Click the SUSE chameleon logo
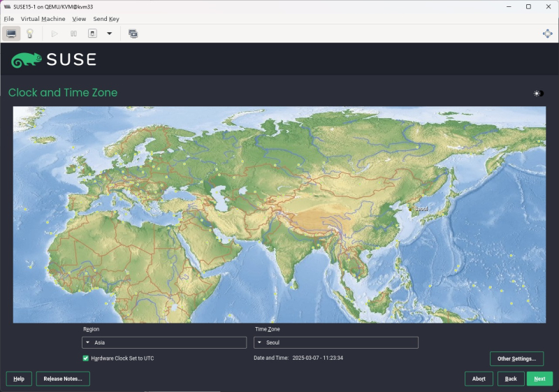This screenshot has height=392, width=559. tap(26, 60)
